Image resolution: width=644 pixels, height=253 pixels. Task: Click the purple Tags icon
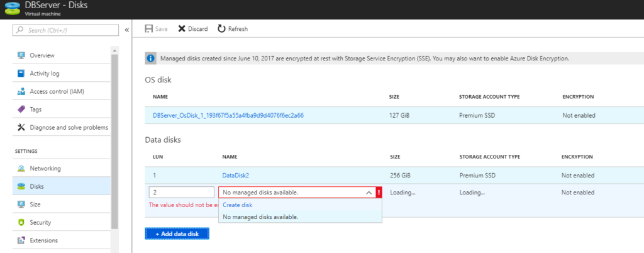tap(21, 110)
